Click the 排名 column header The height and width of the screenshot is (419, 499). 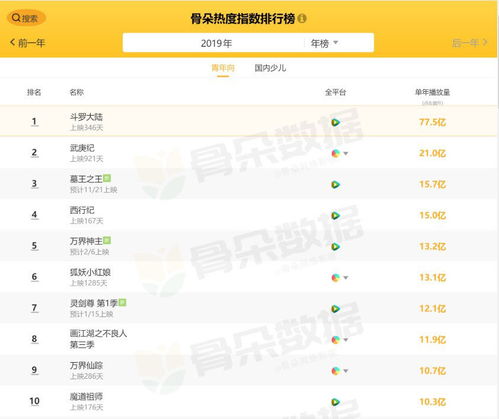(34, 92)
